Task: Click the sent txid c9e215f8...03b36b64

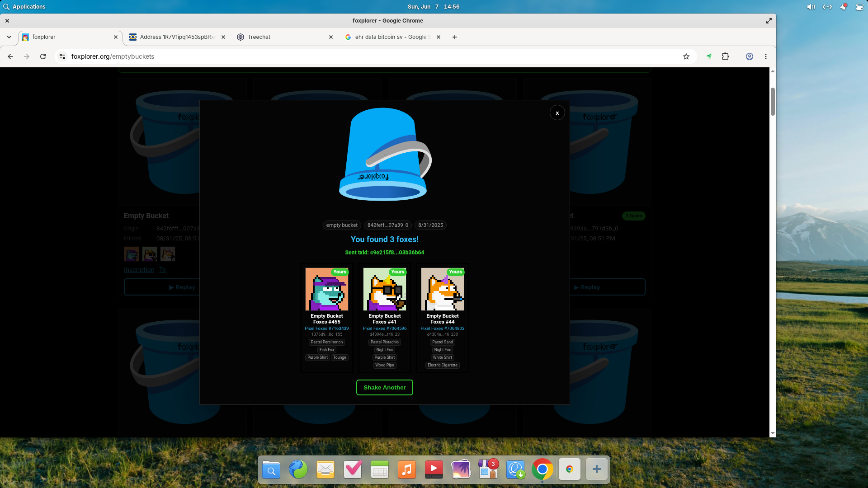Action: (384, 253)
